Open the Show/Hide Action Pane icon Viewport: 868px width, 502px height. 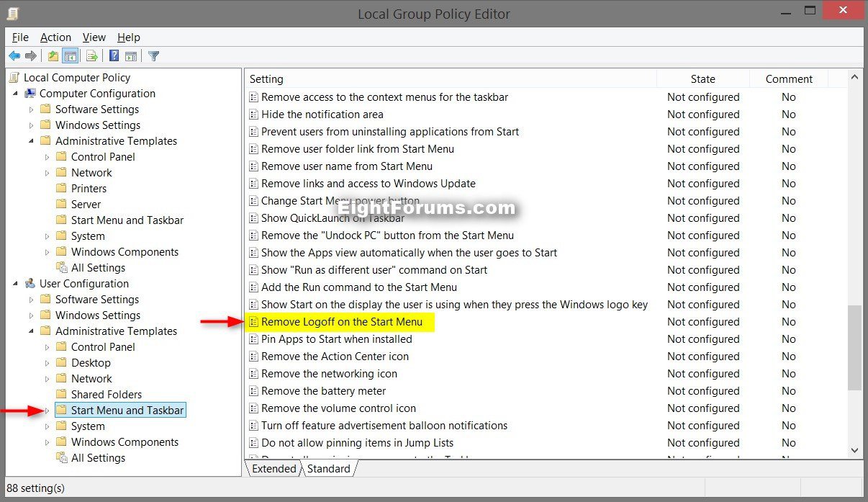[x=132, y=55]
